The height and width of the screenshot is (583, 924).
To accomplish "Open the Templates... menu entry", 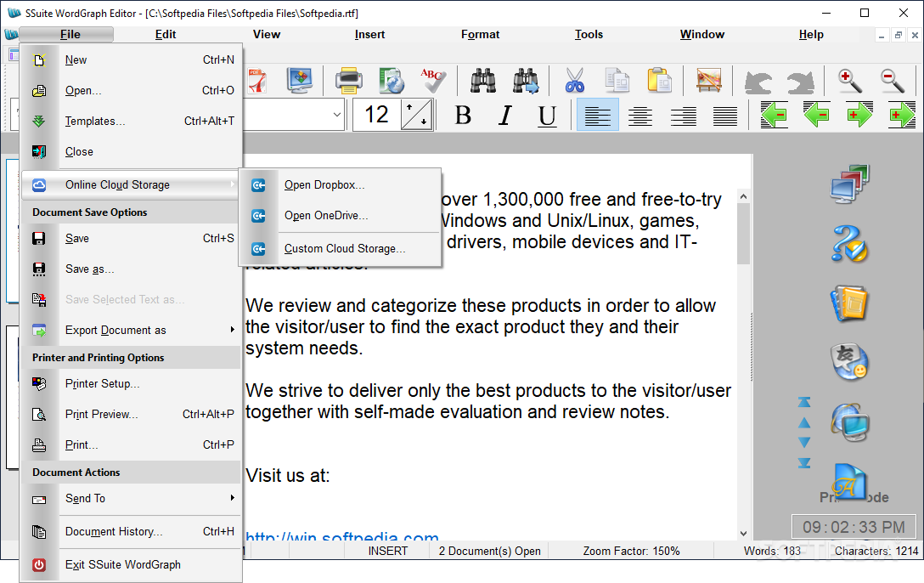I will pyautogui.click(x=131, y=122).
